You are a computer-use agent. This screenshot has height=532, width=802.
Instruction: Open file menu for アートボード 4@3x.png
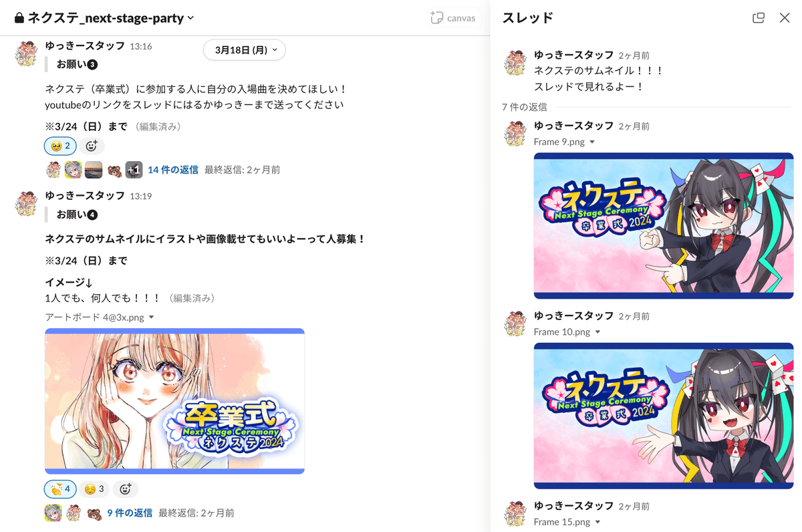point(151,317)
